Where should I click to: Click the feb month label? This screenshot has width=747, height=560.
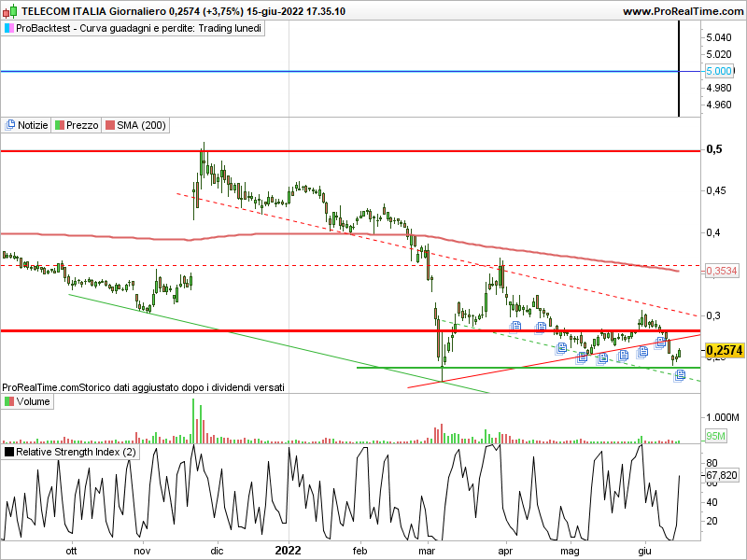359,551
